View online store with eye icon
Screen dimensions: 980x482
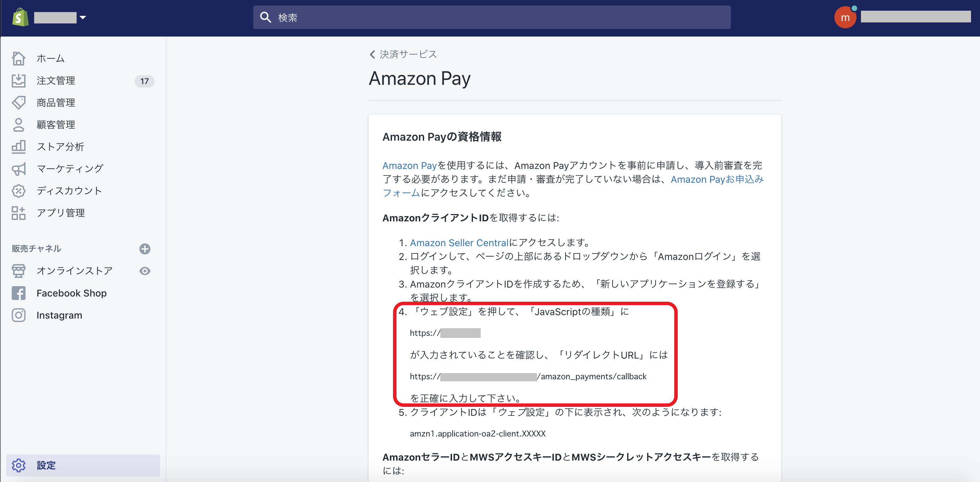click(x=145, y=271)
